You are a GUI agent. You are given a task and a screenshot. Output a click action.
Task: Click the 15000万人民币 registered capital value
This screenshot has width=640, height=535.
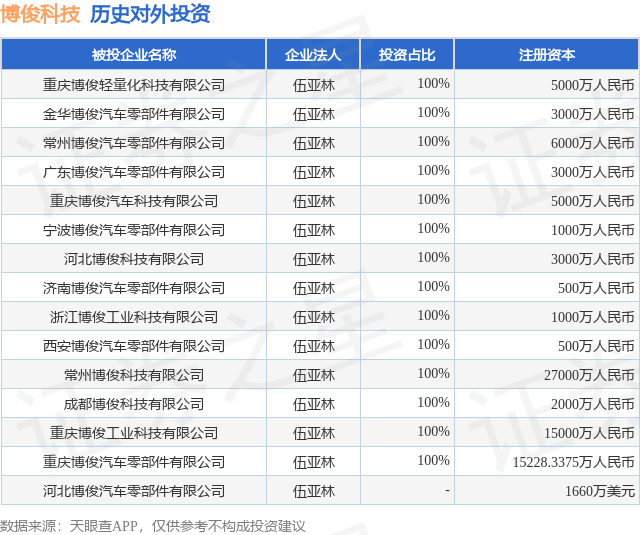(589, 433)
